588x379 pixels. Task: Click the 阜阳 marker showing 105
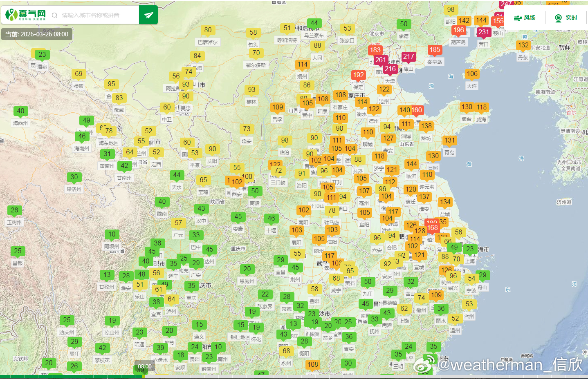click(x=364, y=213)
